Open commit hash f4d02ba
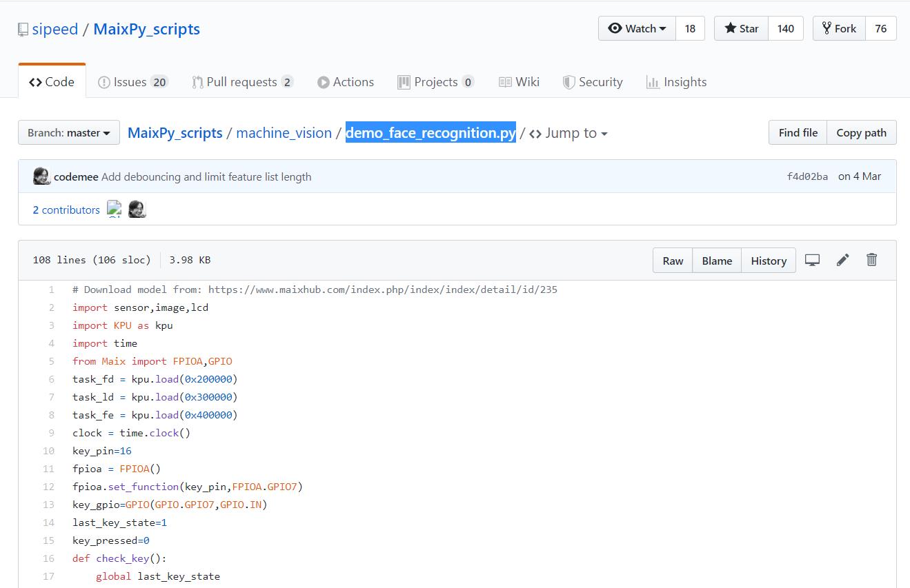The image size is (910, 588). point(807,176)
